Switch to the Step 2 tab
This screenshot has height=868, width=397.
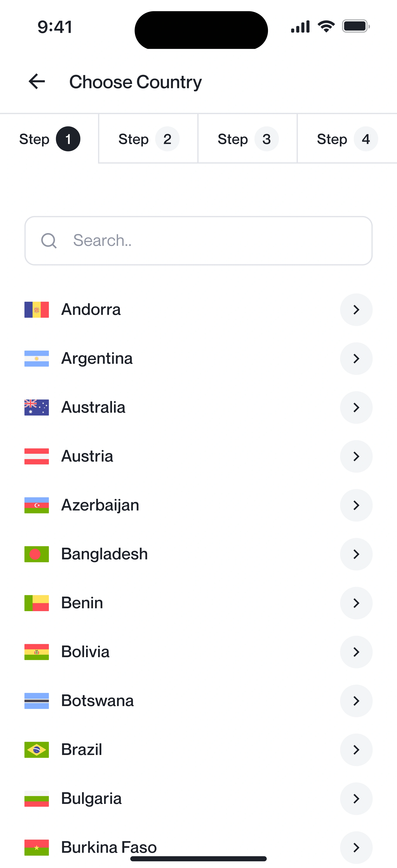click(148, 139)
